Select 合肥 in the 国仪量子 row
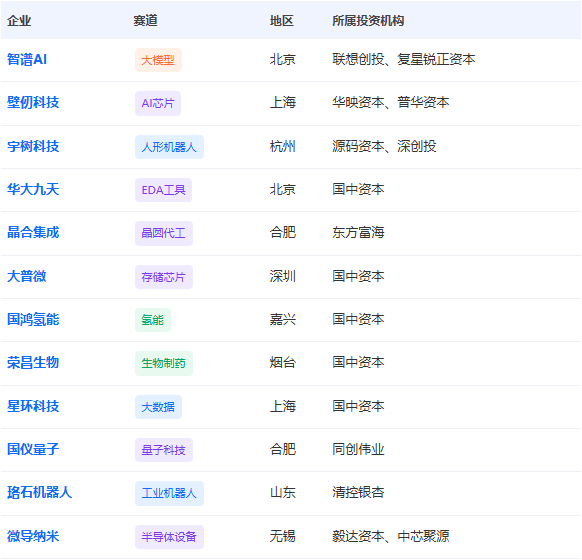This screenshot has width=582, height=560. (283, 449)
